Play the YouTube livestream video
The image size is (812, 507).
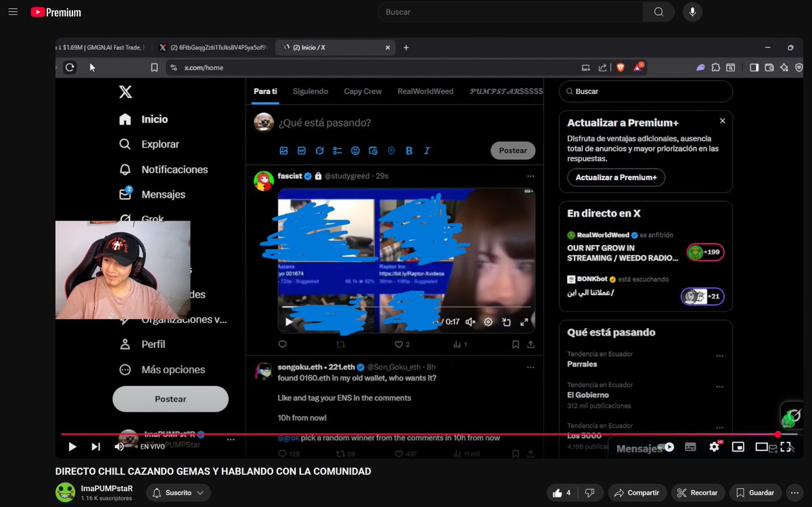72,447
